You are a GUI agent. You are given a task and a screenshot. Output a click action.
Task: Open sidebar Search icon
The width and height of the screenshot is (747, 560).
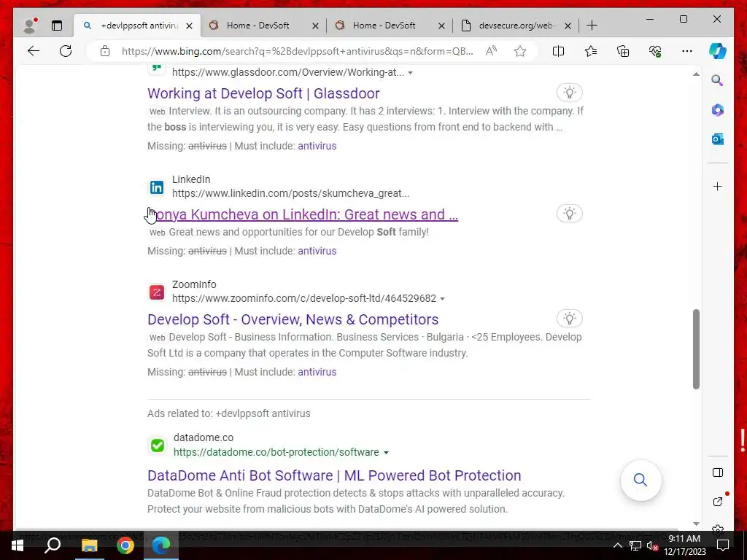point(718,80)
